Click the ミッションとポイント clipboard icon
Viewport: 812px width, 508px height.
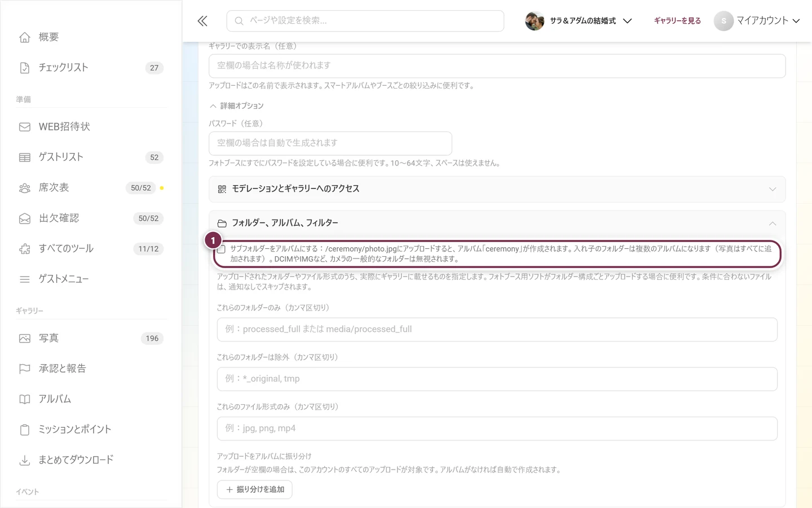25,430
